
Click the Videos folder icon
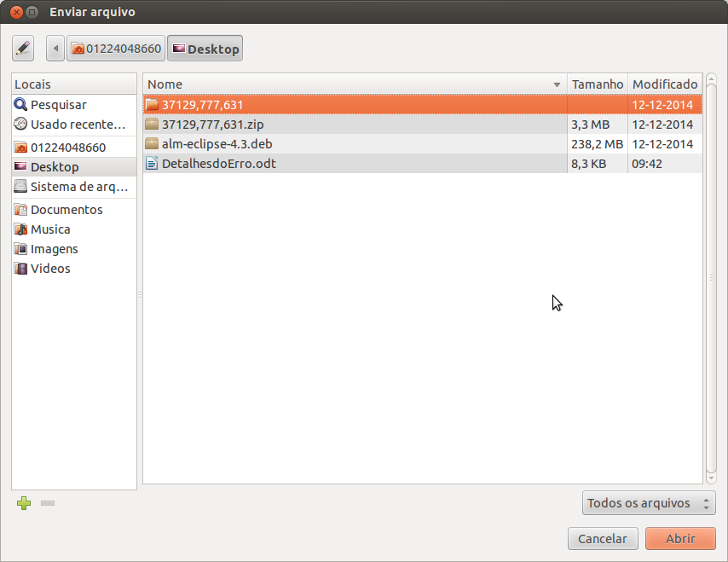(20, 269)
